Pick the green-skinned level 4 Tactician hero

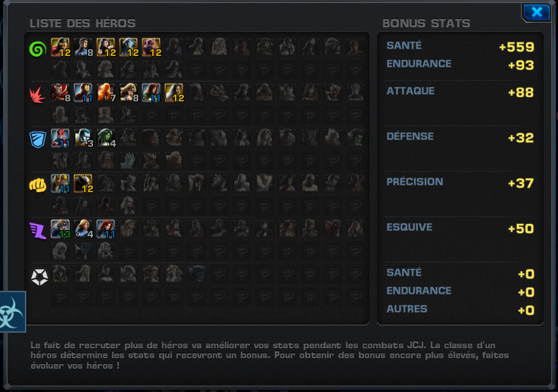pos(106,138)
